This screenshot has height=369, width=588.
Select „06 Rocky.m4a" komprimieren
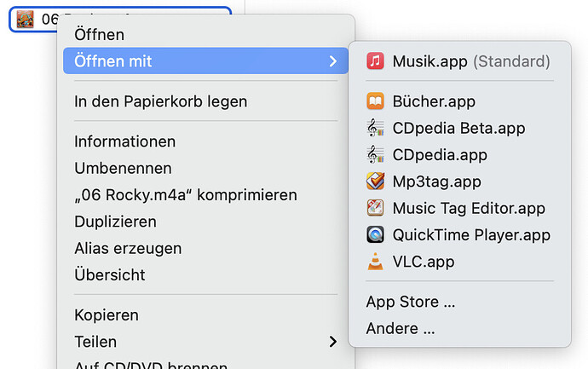[x=186, y=195]
